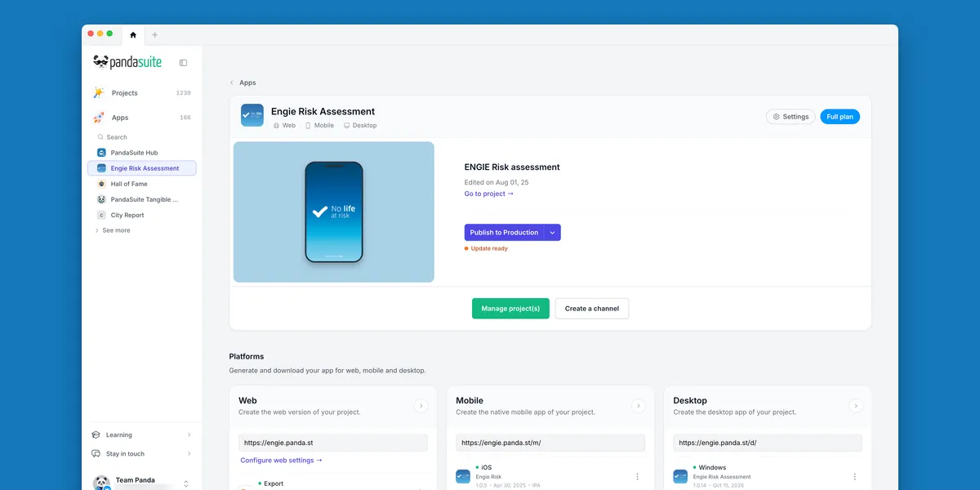
Task: Click the iOS build entry title
Action: [x=487, y=468]
